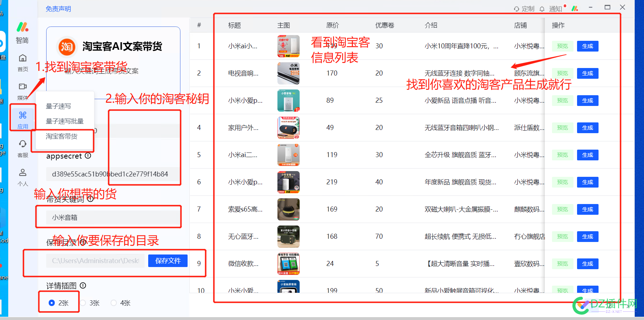
Task: Open the 家用户外 speaker thumbnail
Action: pos(289,128)
